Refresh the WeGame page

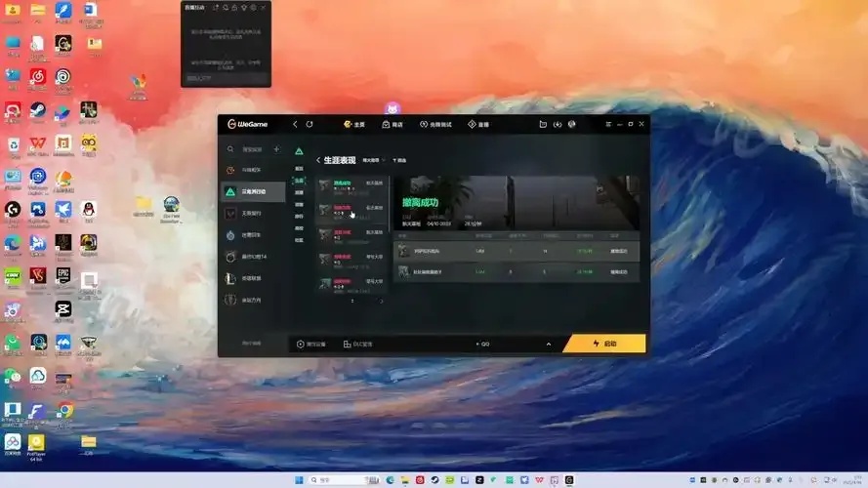310,125
